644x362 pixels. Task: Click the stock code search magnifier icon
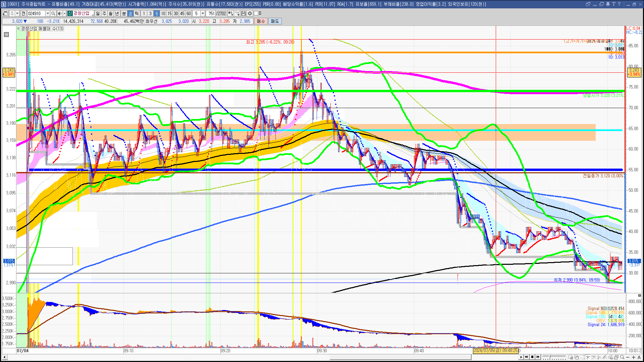[x=53, y=13]
